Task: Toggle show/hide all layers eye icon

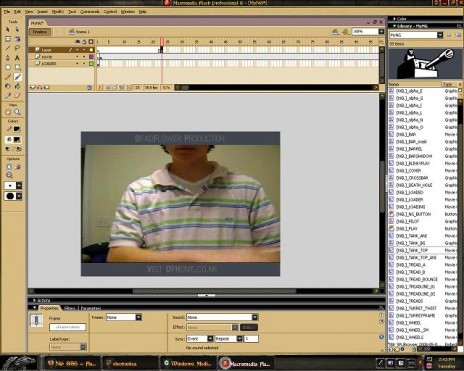Action: 77,42
